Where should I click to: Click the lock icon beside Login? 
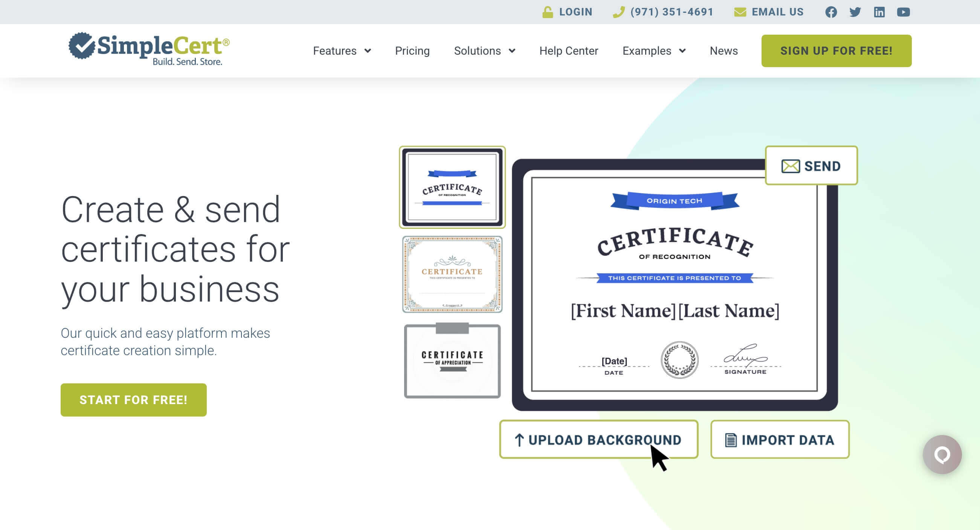[548, 12]
